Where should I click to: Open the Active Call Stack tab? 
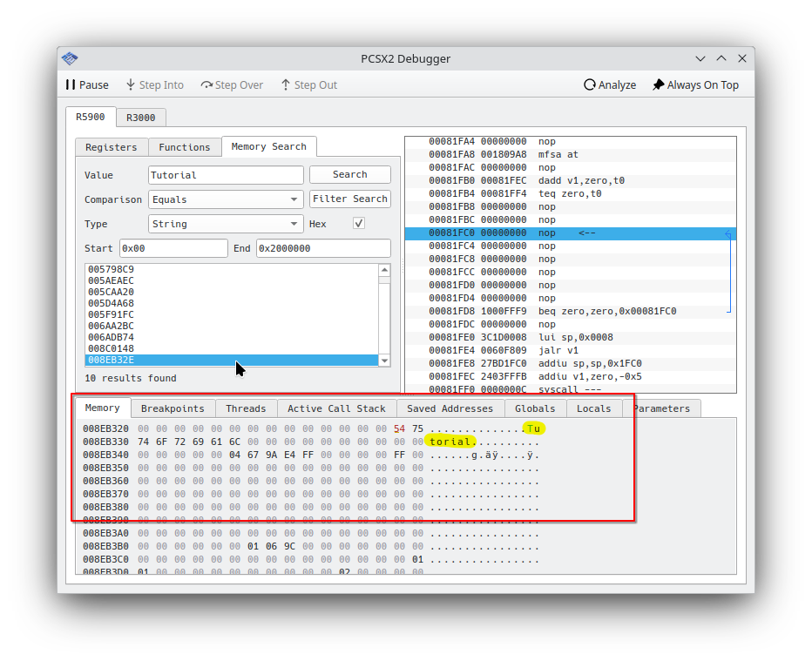336,408
